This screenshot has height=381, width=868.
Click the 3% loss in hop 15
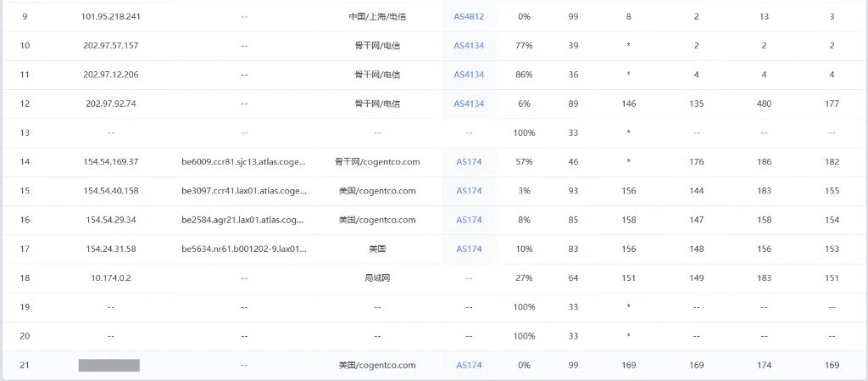coord(524,190)
